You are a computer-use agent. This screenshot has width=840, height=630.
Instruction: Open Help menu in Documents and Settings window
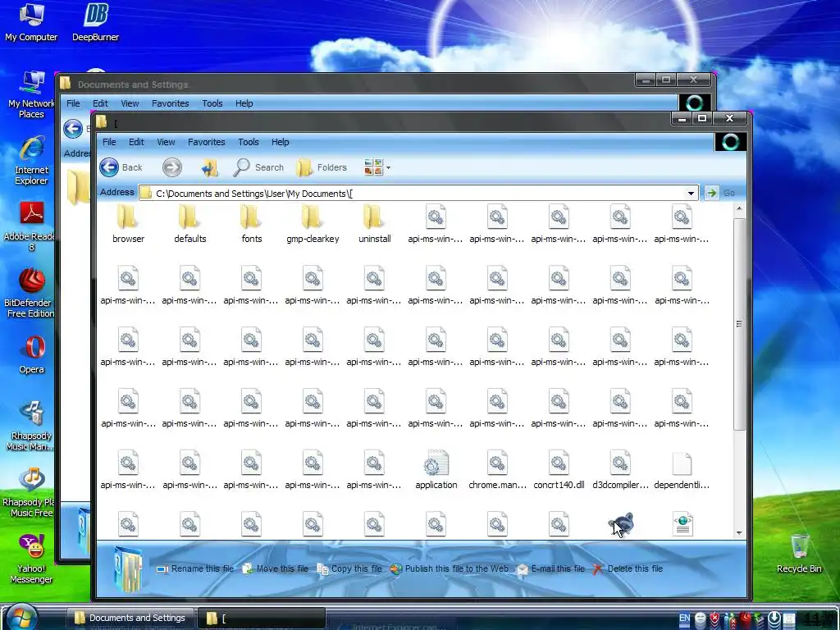point(244,103)
